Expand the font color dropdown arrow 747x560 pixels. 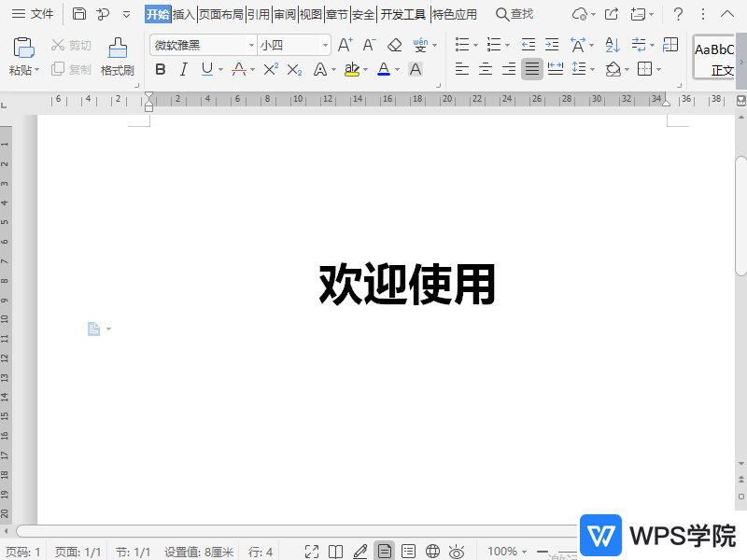(x=397, y=69)
